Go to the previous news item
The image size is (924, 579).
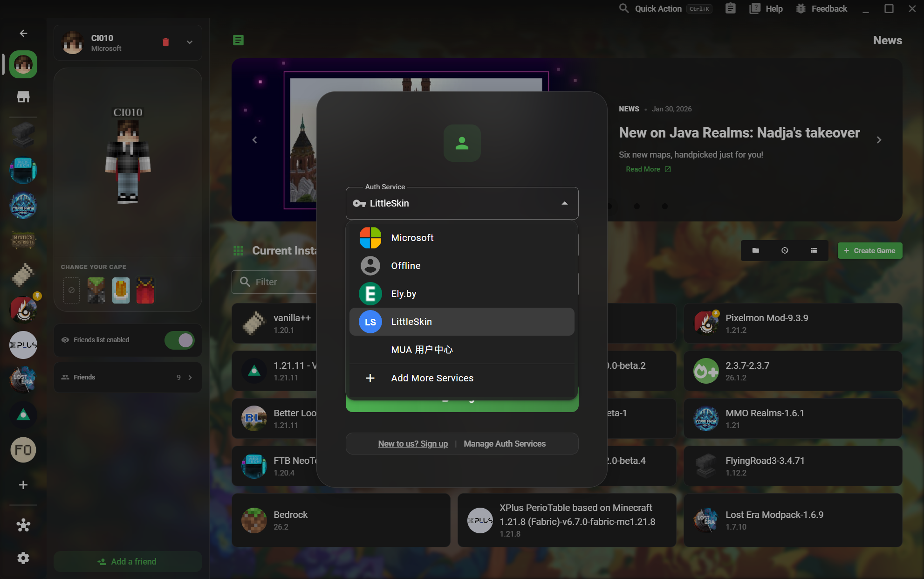click(254, 140)
